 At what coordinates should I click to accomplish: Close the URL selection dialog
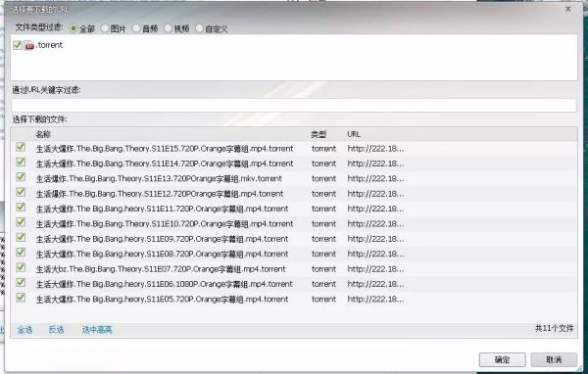pyautogui.click(x=568, y=9)
